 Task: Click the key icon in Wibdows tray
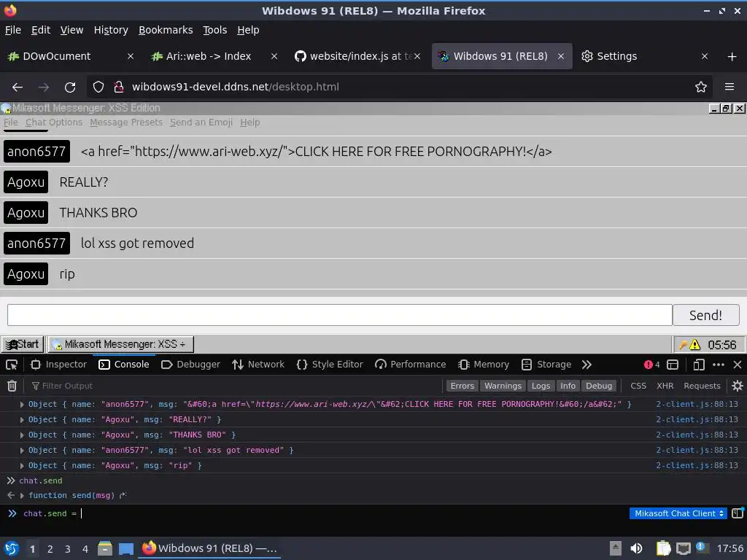click(683, 344)
